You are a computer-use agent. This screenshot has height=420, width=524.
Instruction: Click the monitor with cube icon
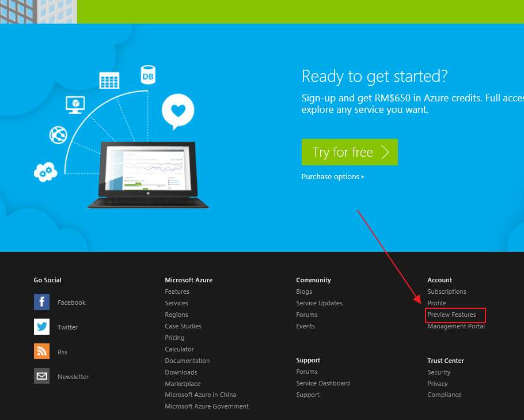75,105
